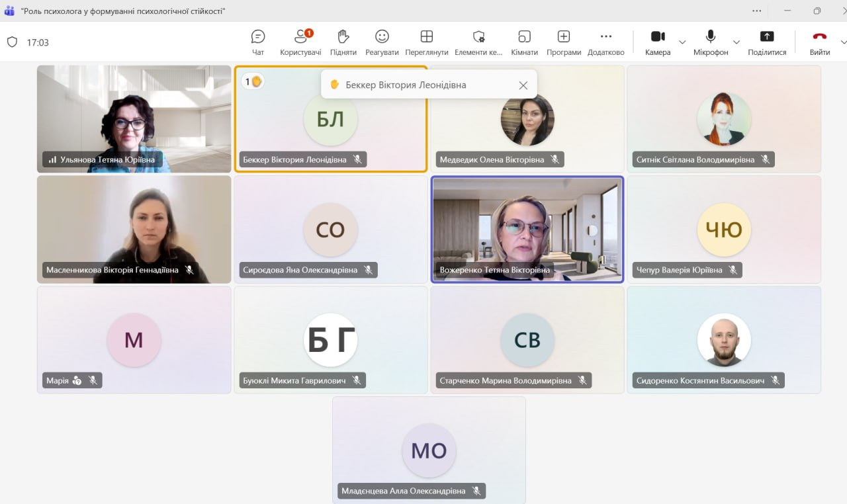Leave the meeting with Вийти button
The image size is (847, 504).
[820, 42]
